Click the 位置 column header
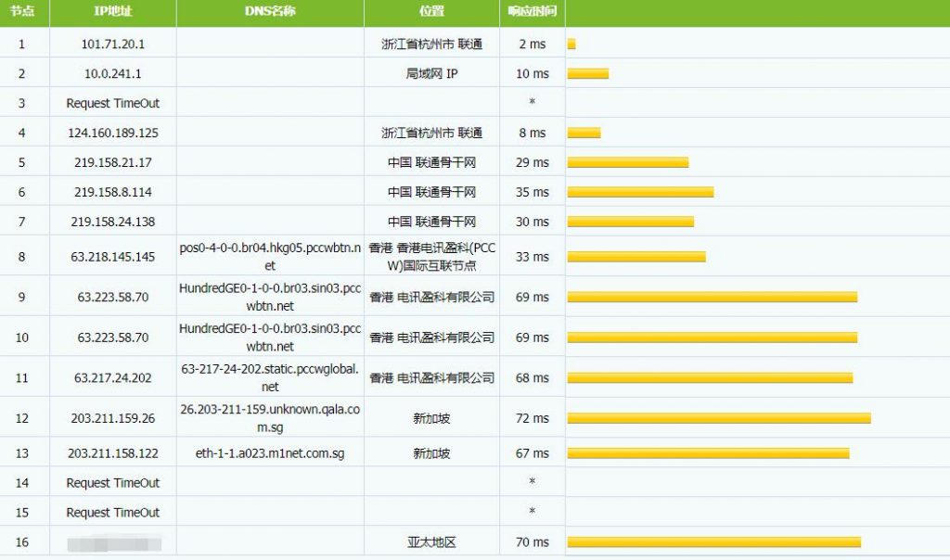Image resolution: width=950 pixels, height=560 pixels. tap(431, 11)
